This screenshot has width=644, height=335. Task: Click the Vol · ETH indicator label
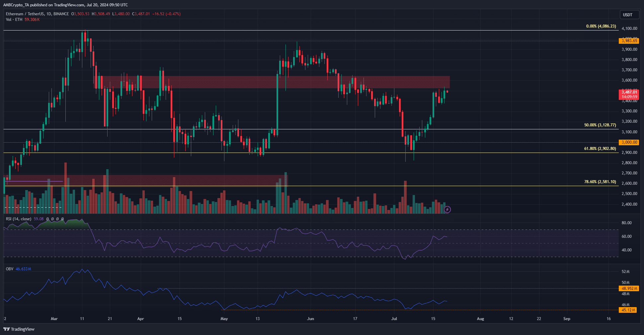coord(14,20)
